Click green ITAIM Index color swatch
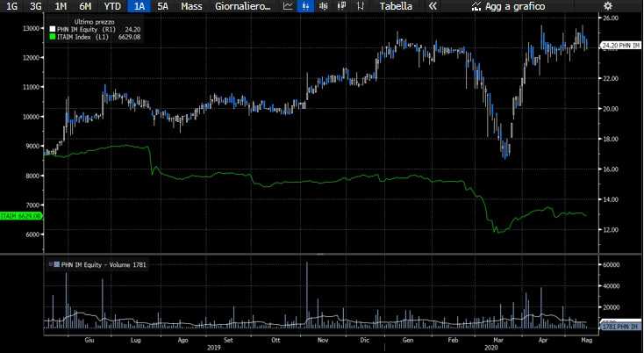The width and height of the screenshot is (644, 353). click(51, 37)
